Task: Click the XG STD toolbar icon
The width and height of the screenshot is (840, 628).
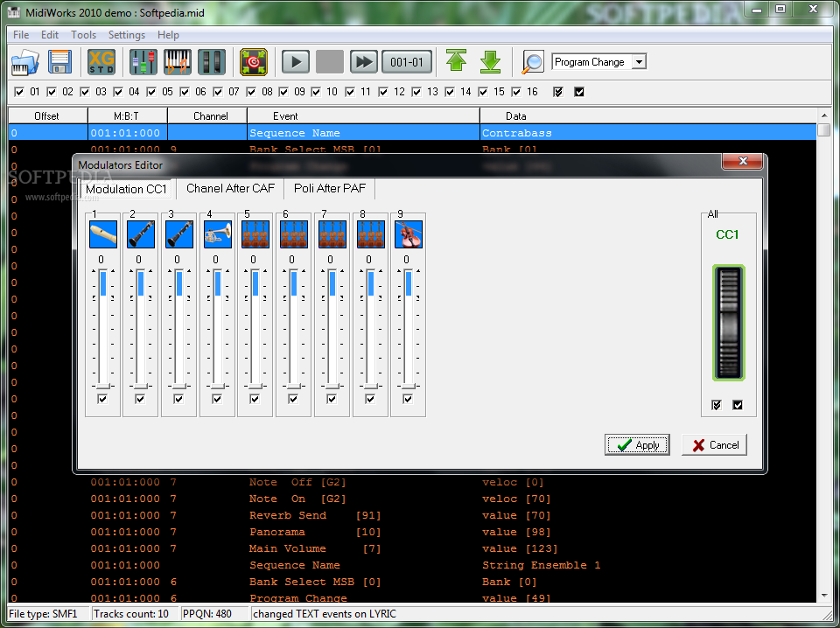Action: (x=101, y=62)
